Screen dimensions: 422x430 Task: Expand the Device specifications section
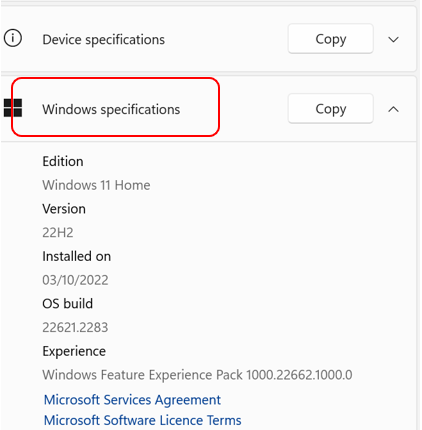pos(394,40)
